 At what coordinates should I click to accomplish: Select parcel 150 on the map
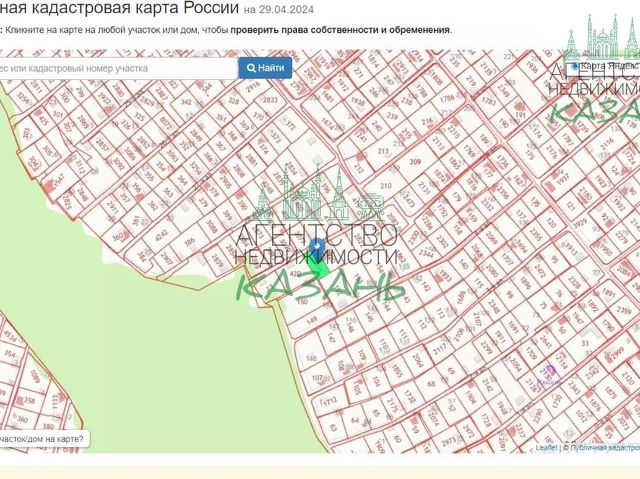tap(302, 302)
